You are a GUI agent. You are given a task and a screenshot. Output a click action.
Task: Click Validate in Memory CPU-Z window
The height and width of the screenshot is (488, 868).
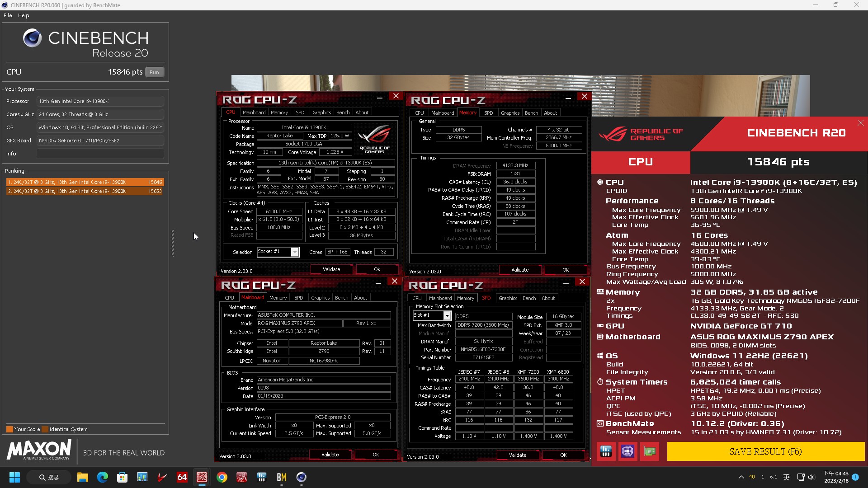520,270
